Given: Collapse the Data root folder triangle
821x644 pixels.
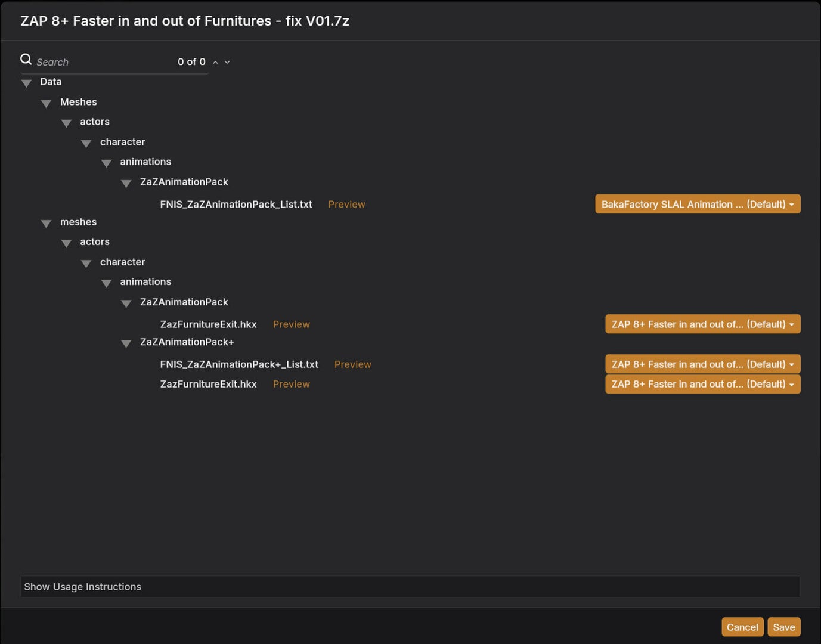Looking at the screenshot, I should coord(26,83).
